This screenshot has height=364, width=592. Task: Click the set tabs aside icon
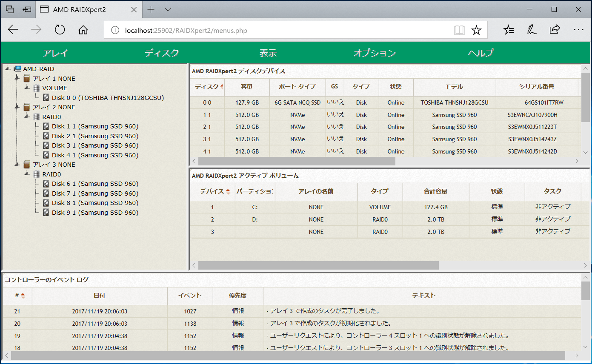click(x=27, y=9)
